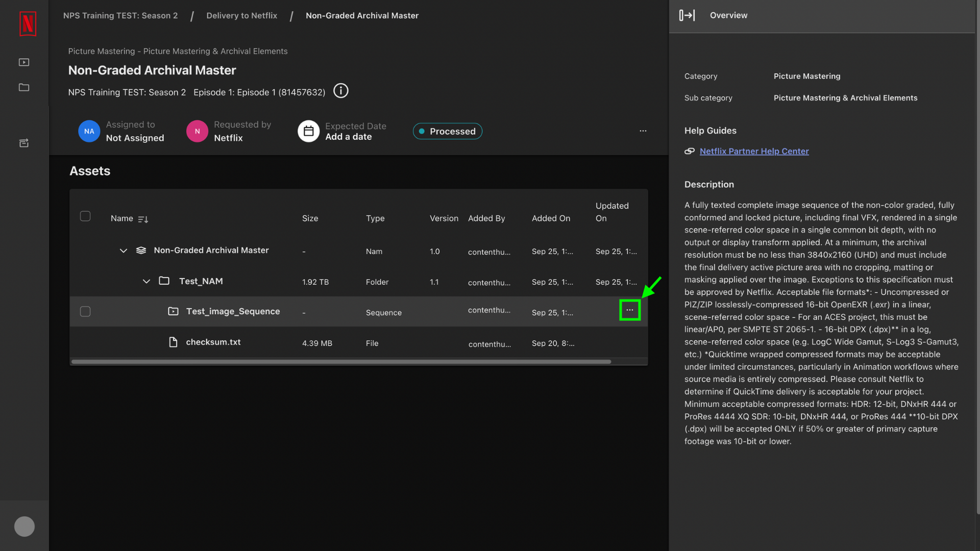Image resolution: width=980 pixels, height=551 pixels.
Task: Click the user avatar circle at sidebar bottom
Action: point(24,527)
